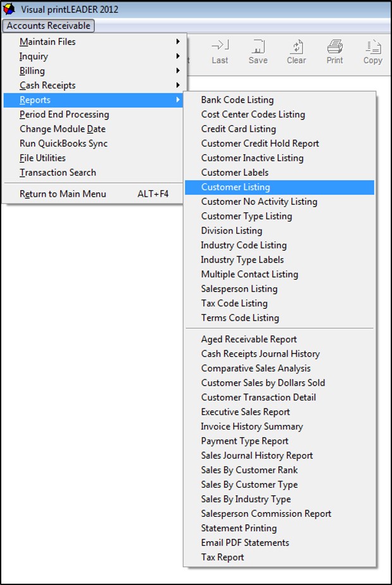
Task: Open Customer Credit Hold Report
Action: [x=279, y=144]
